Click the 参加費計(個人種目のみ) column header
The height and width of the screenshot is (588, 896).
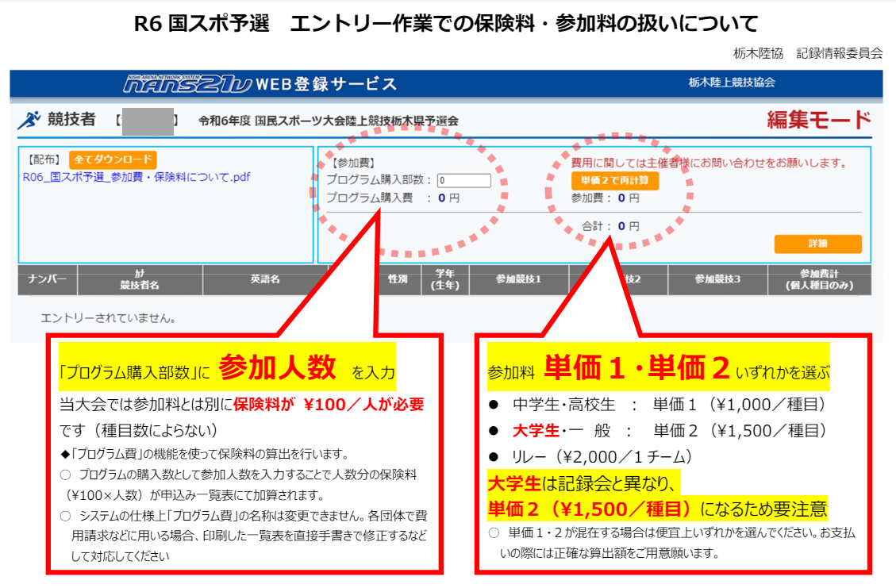click(x=820, y=279)
